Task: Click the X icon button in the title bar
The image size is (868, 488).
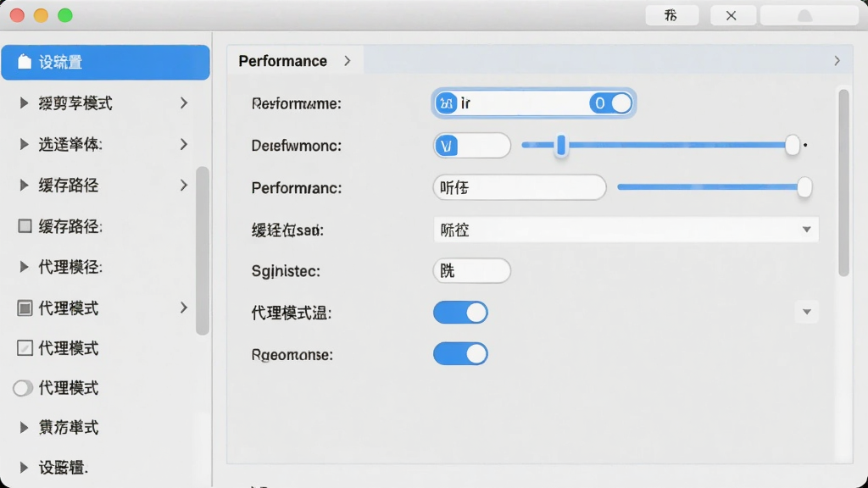Action: (732, 15)
